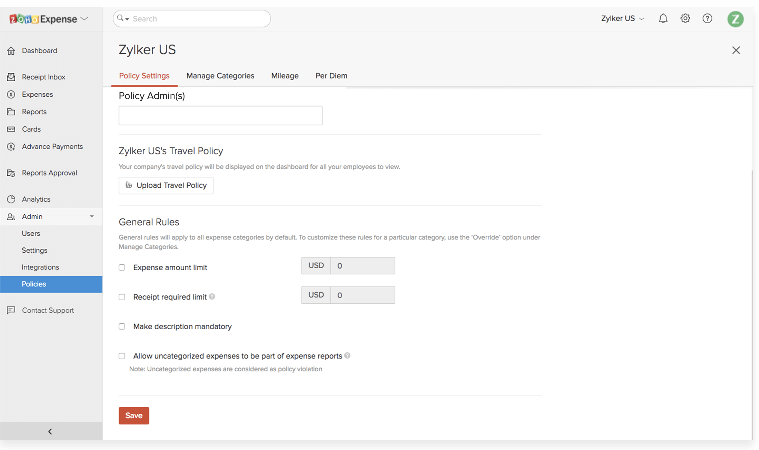The image size is (759, 450).
Task: Click the Contact Support chat icon
Action: point(11,310)
